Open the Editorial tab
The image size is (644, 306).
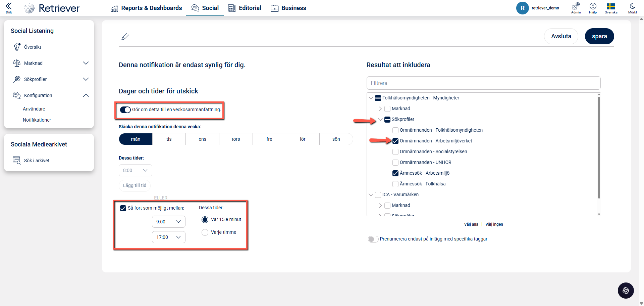coord(245,8)
